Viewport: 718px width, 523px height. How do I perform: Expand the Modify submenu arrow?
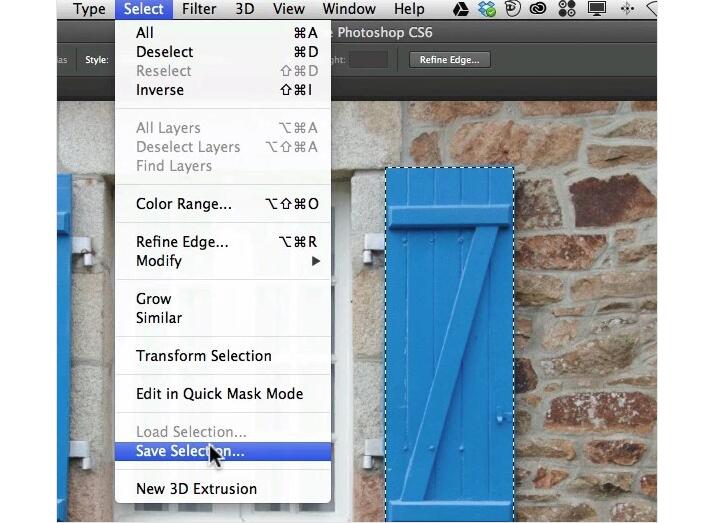pos(315,261)
